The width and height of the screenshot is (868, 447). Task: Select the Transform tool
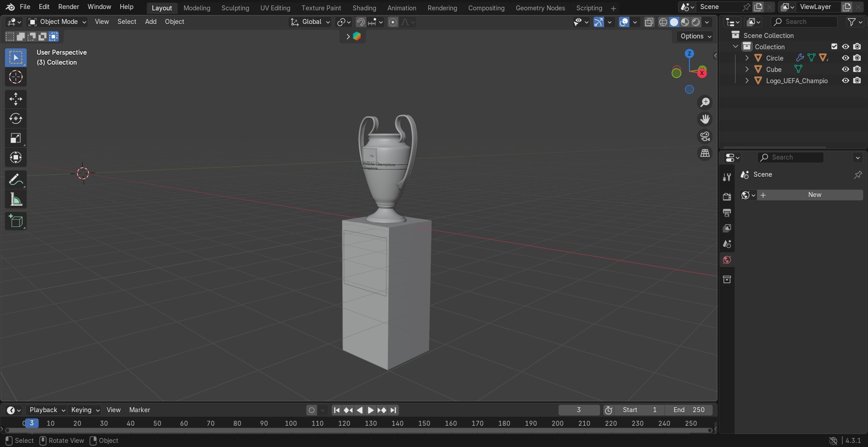pos(16,157)
